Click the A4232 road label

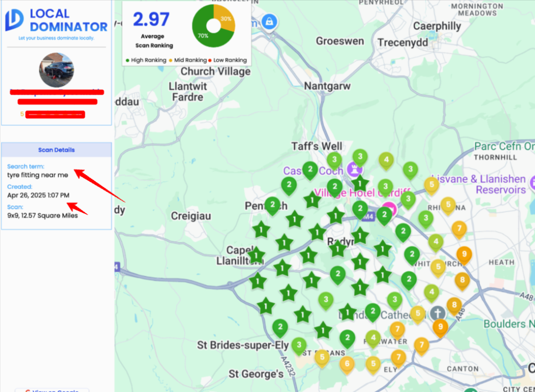point(288,367)
